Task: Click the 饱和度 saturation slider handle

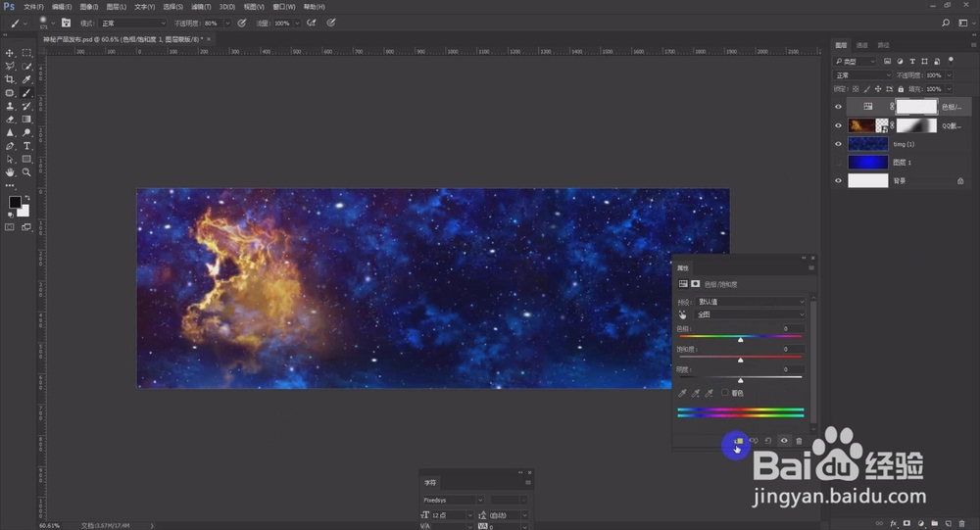Action: pos(741,360)
